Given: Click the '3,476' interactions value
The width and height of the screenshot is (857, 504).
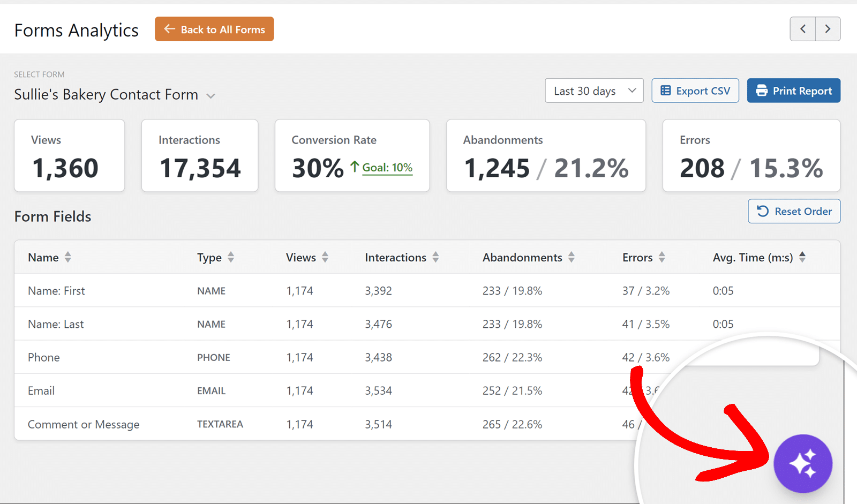Looking at the screenshot, I should [379, 324].
